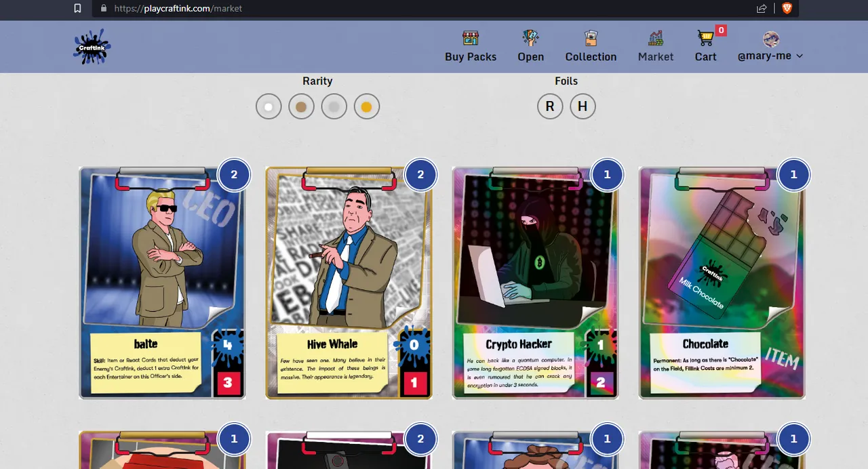
Task: Select the Market menu label
Action: (656, 57)
